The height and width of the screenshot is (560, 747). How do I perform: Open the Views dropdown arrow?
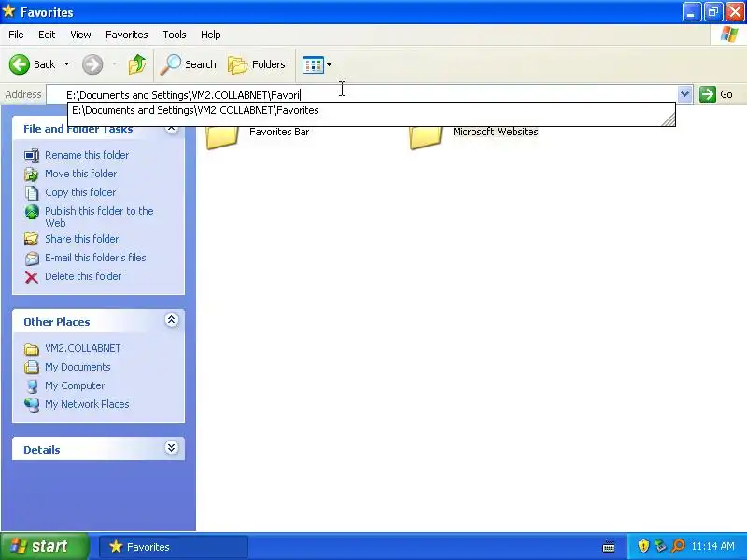click(329, 64)
